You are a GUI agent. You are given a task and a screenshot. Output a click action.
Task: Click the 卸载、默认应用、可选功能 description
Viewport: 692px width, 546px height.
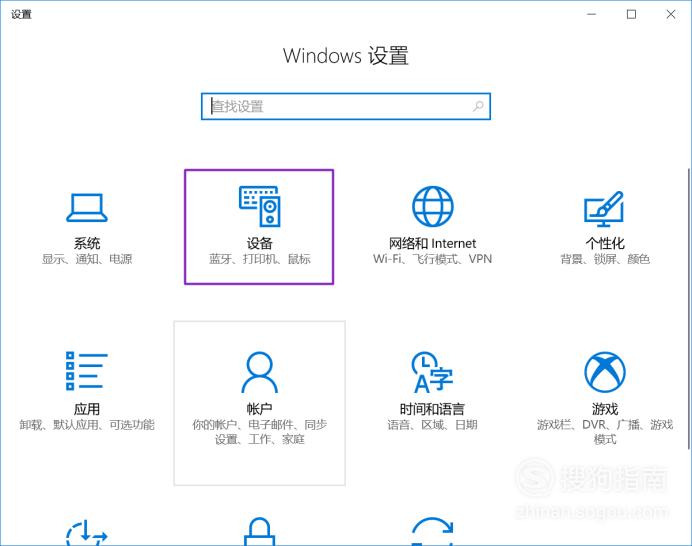tap(86, 425)
